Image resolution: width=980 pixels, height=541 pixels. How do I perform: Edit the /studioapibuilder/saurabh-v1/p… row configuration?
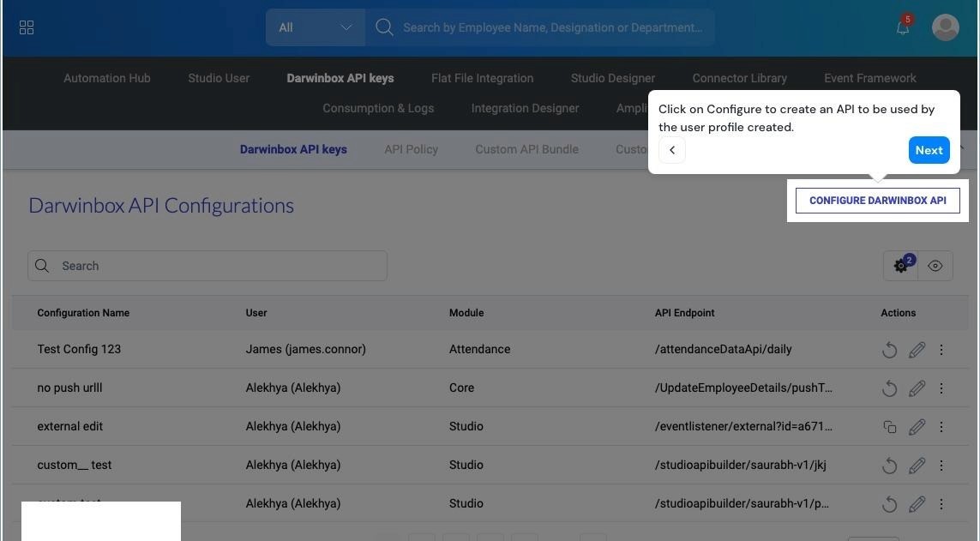pyautogui.click(x=917, y=504)
